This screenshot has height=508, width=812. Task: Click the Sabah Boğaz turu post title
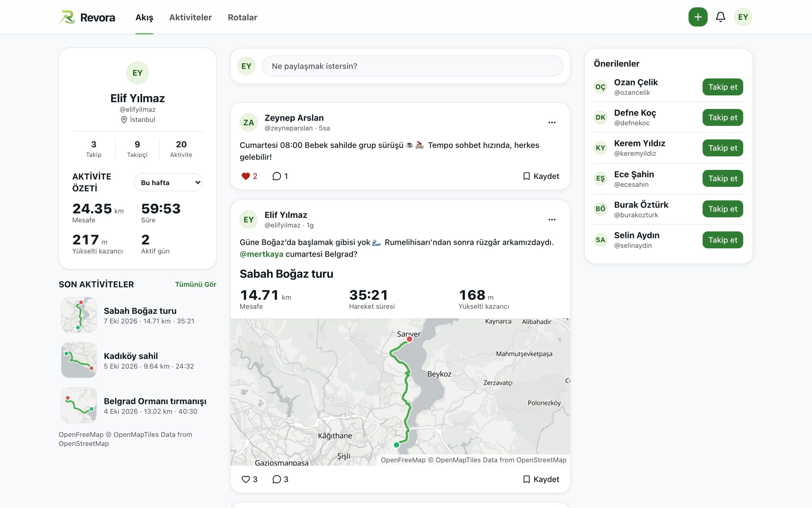[286, 274]
